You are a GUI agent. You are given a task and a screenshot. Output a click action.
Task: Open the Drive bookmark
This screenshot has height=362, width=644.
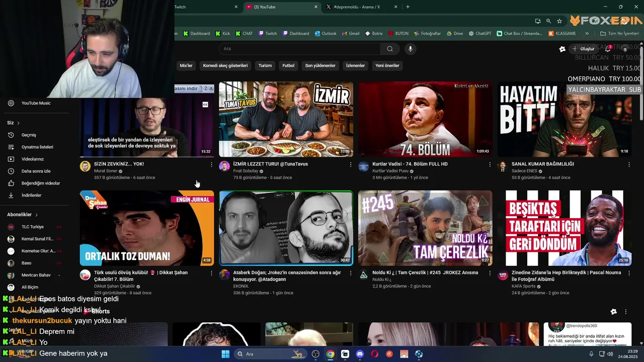[455, 34]
